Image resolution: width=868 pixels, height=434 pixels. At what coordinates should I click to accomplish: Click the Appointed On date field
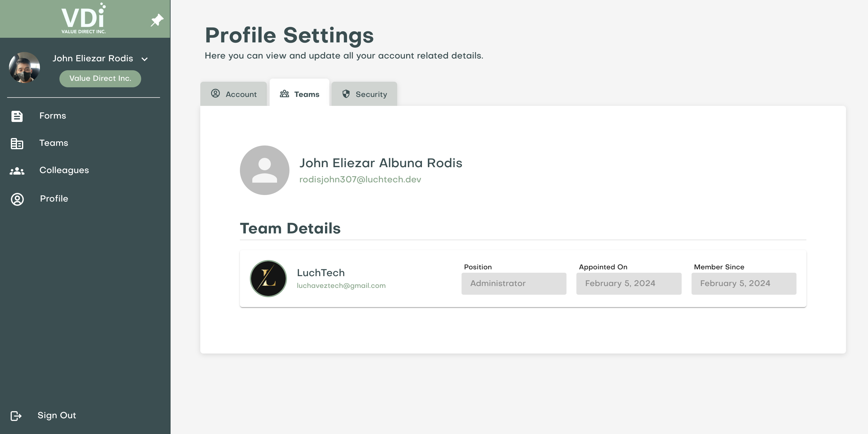(628, 283)
